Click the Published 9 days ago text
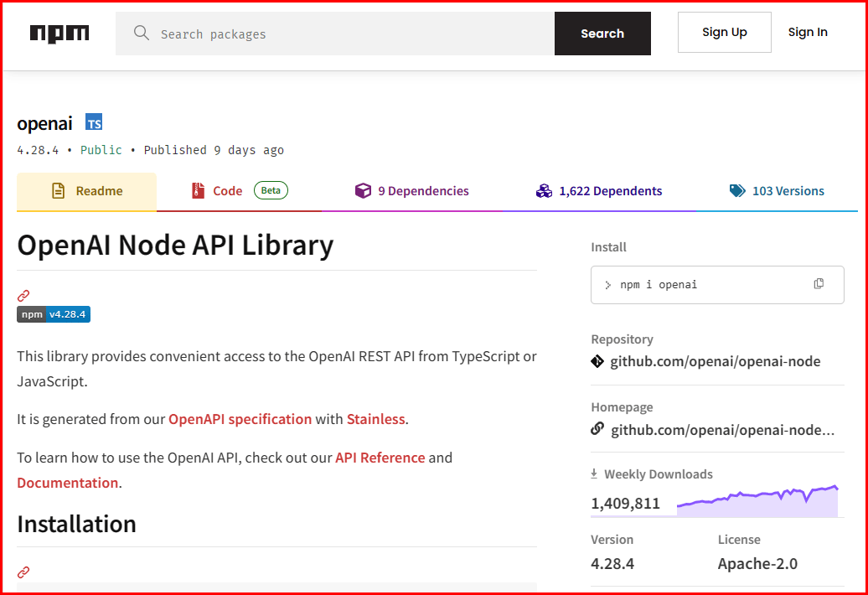This screenshot has width=868, height=595. tap(214, 150)
